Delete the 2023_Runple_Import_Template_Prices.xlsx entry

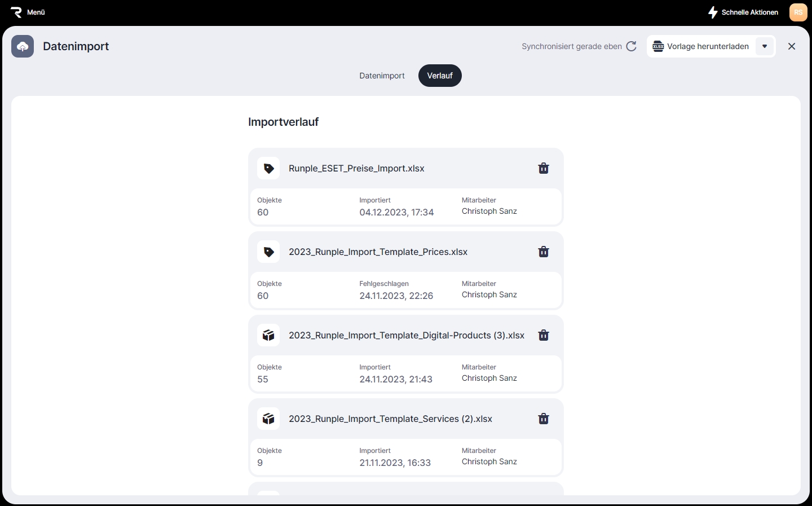tap(543, 252)
